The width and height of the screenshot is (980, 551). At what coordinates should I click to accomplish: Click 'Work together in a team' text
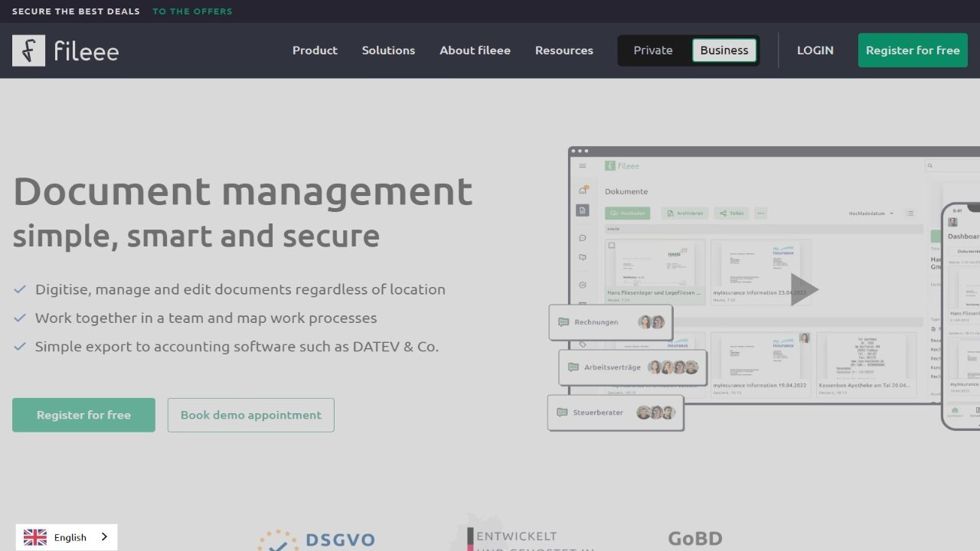coord(206,318)
